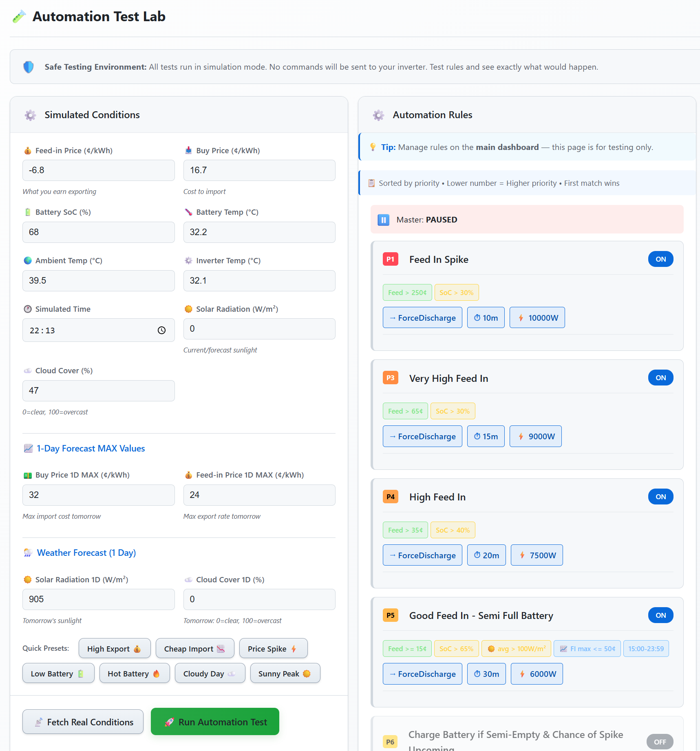The height and width of the screenshot is (751, 700).
Task: Expand the 1-Day Forecast MAX Values section
Action: click(x=90, y=448)
